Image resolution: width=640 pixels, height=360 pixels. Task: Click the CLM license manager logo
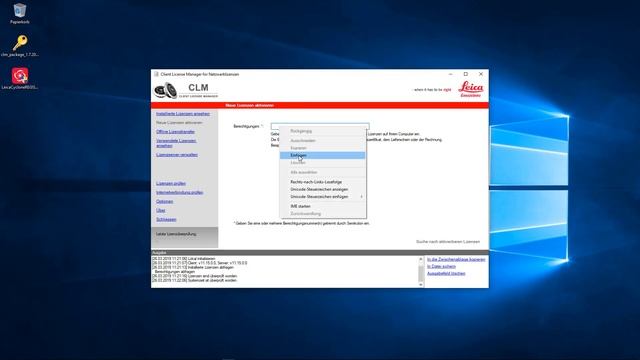[186, 90]
